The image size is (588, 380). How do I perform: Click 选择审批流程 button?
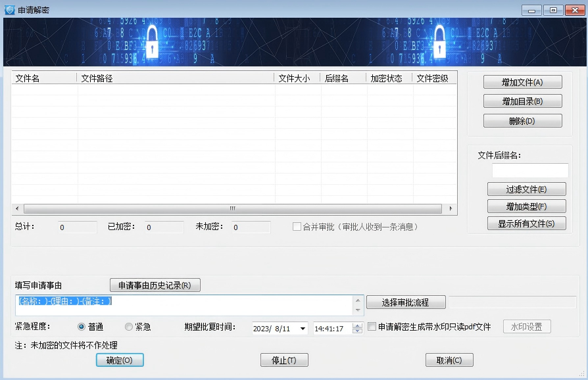pos(406,302)
